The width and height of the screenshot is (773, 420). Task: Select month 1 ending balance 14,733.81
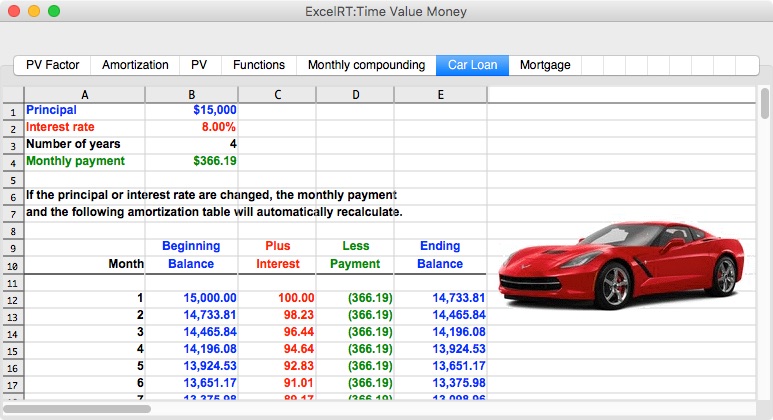pos(440,298)
